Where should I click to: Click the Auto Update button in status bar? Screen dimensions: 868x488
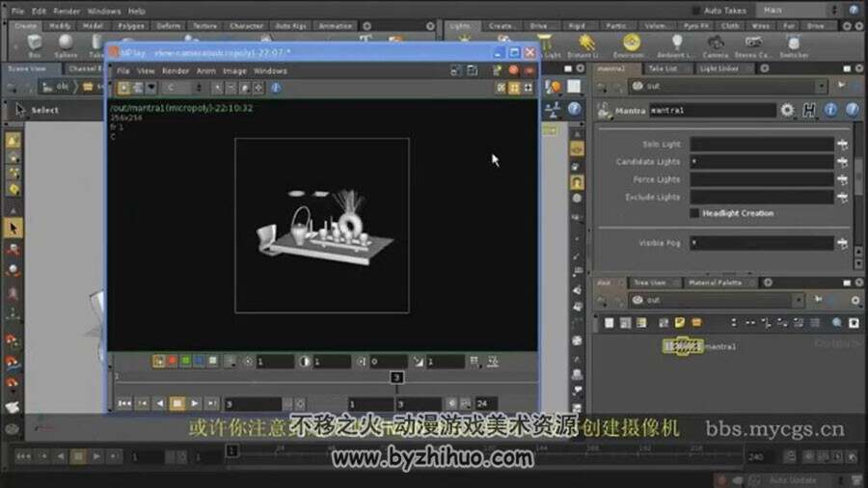[793, 480]
